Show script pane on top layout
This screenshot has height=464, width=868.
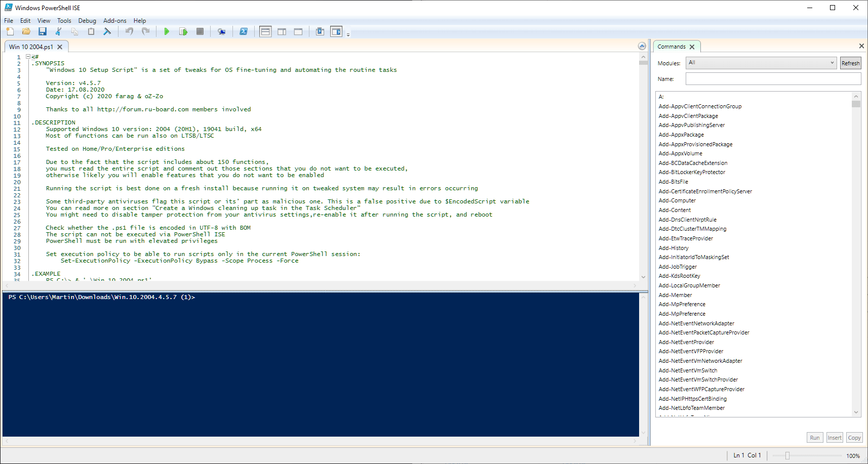tap(265, 31)
